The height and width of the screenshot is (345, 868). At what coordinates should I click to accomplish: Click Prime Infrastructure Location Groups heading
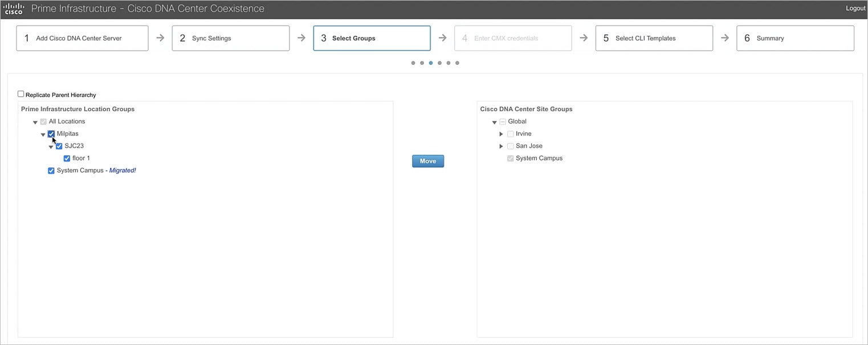[x=78, y=109]
